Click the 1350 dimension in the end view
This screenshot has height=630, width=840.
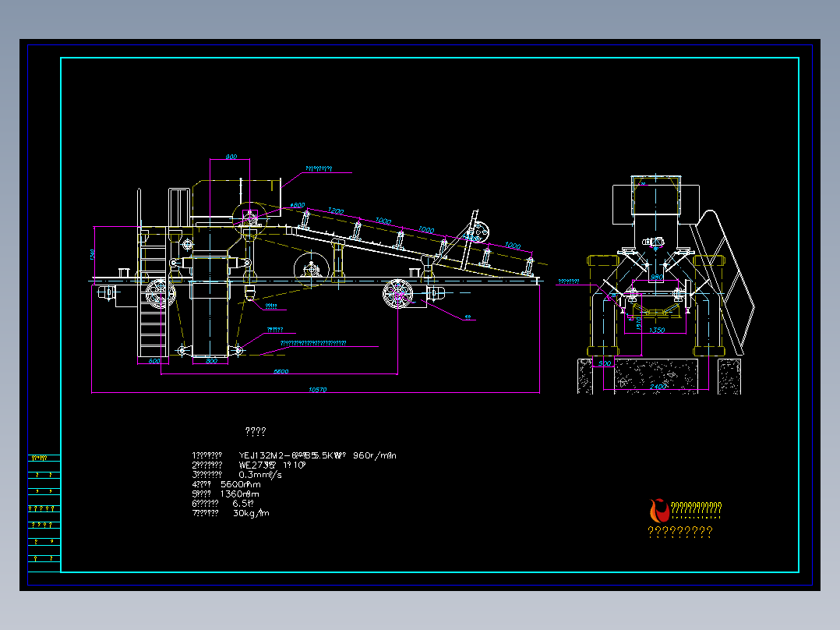657,330
